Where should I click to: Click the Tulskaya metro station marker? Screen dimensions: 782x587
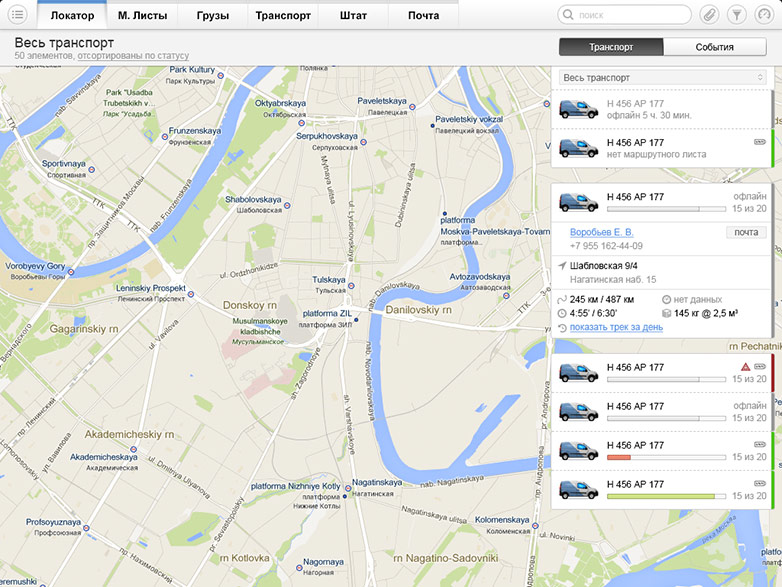[x=351, y=286]
